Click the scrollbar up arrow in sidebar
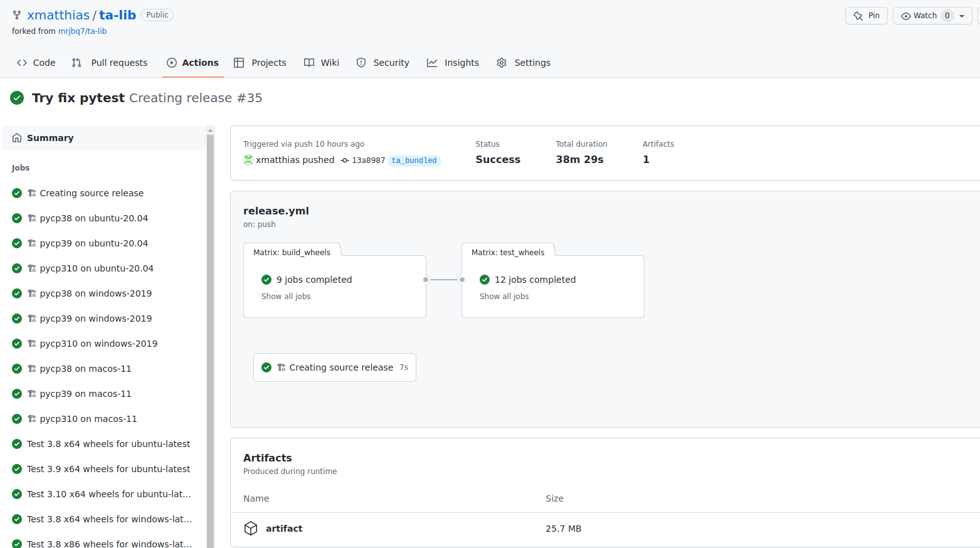This screenshot has width=980, height=548. point(211,130)
